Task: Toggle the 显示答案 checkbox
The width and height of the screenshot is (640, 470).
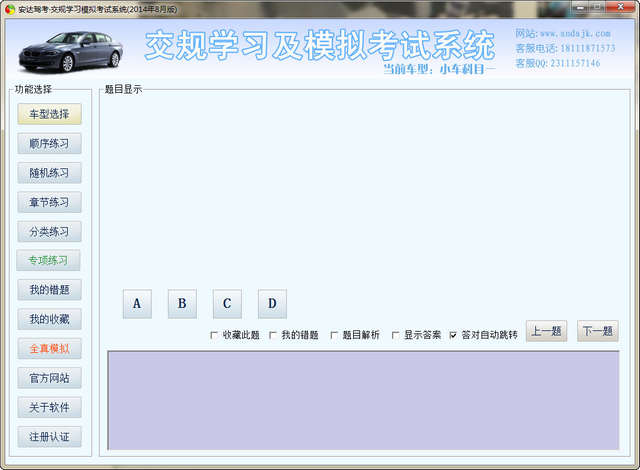Action: 395,335
